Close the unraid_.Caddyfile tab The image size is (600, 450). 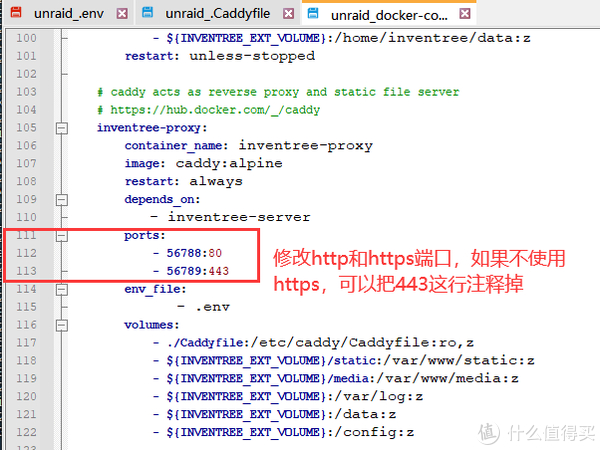[x=289, y=14]
